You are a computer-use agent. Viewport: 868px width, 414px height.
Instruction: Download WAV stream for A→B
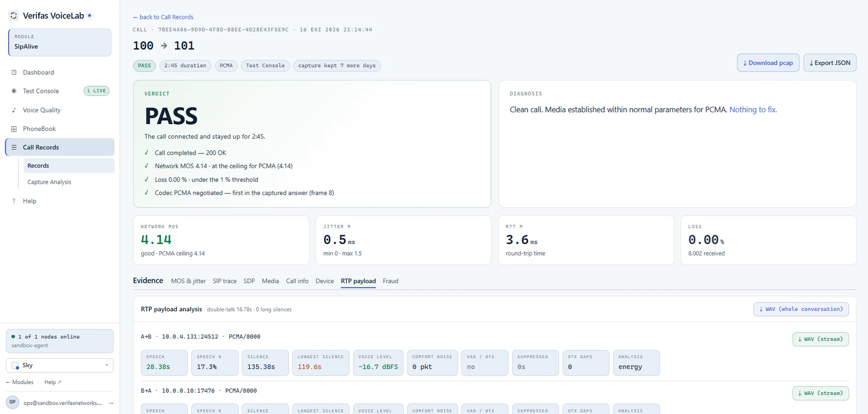click(820, 339)
